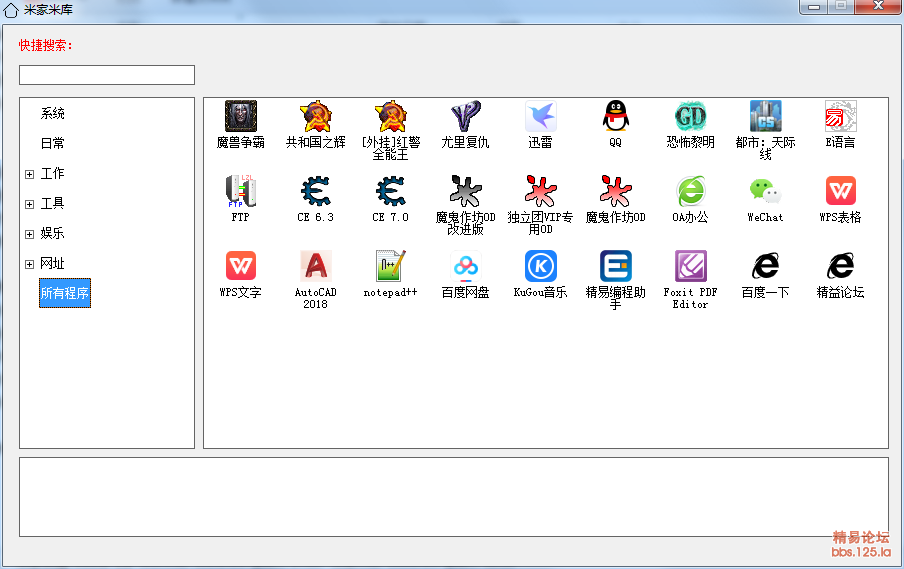Viewport: 904px width, 569px height.
Task: Launch Foxit PDF Editor icon
Action: click(690, 266)
